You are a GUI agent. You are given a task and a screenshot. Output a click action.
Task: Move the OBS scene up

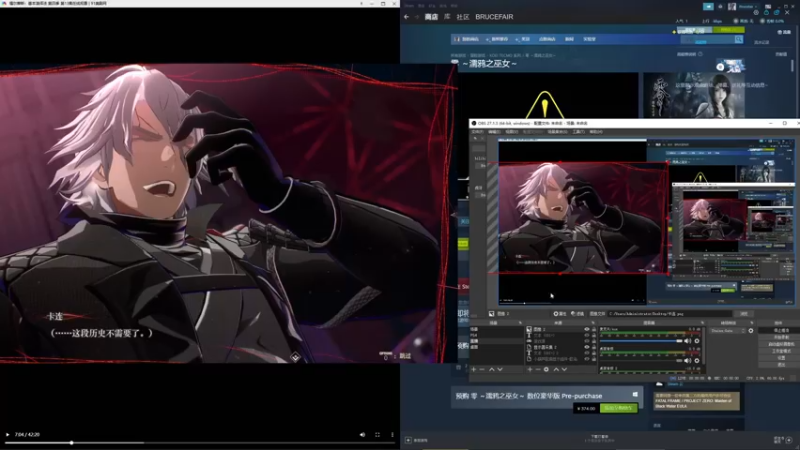point(491,369)
